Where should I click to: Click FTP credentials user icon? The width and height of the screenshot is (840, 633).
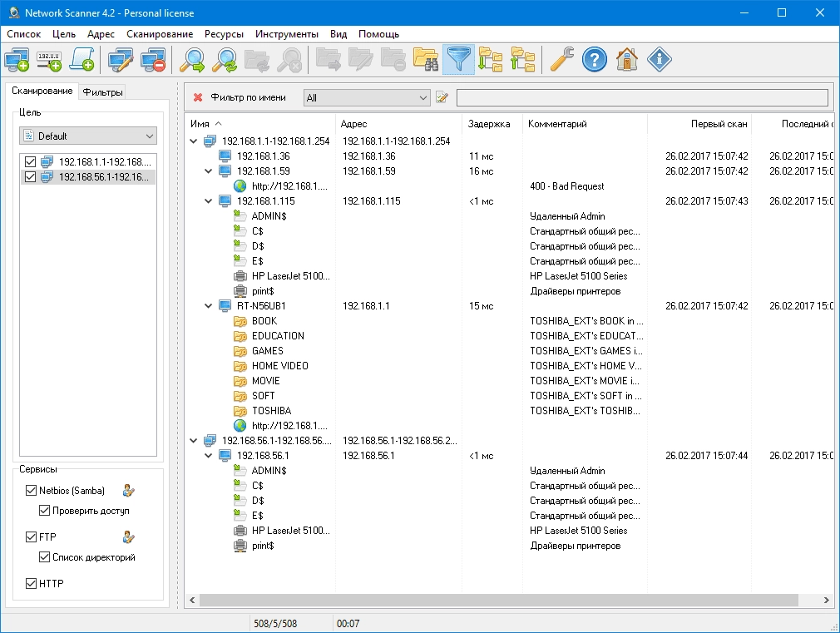(129, 537)
